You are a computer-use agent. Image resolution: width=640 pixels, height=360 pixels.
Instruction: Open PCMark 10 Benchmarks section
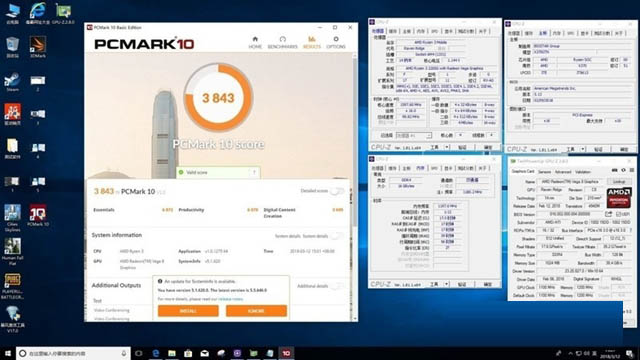282,42
